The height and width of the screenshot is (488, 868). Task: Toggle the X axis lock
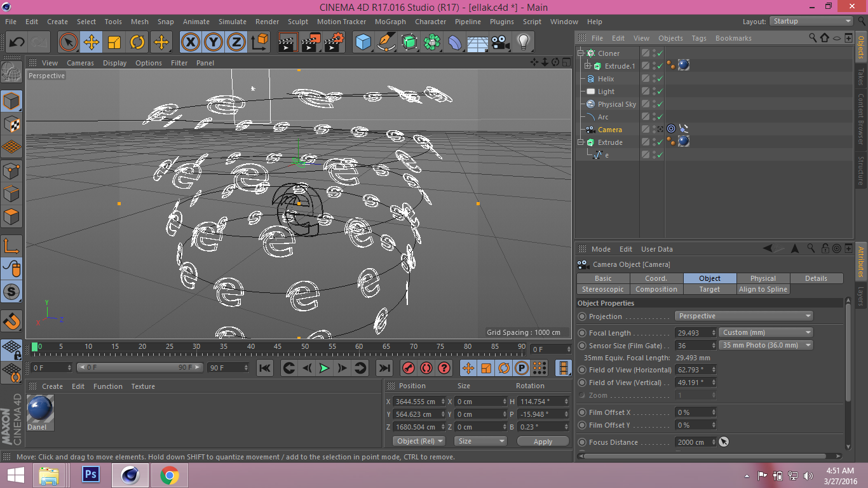point(190,43)
